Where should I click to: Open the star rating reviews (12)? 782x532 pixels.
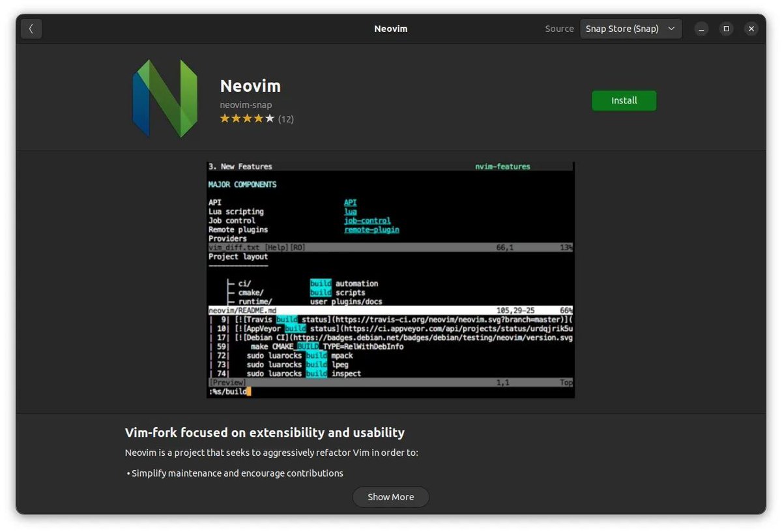pyautogui.click(x=257, y=119)
